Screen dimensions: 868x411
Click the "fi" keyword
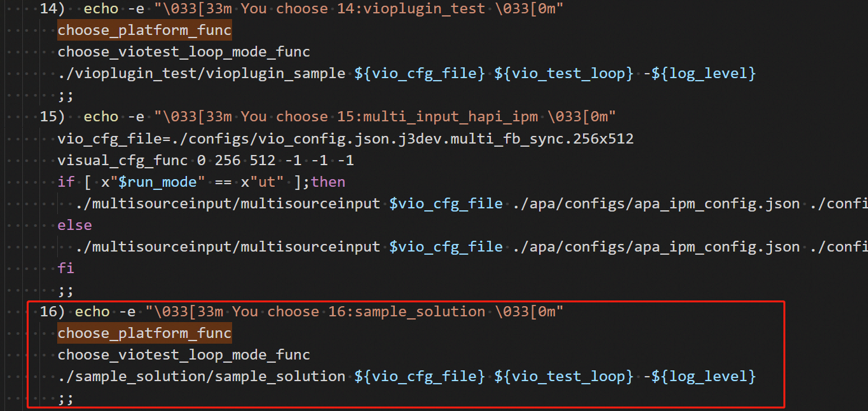(65, 268)
